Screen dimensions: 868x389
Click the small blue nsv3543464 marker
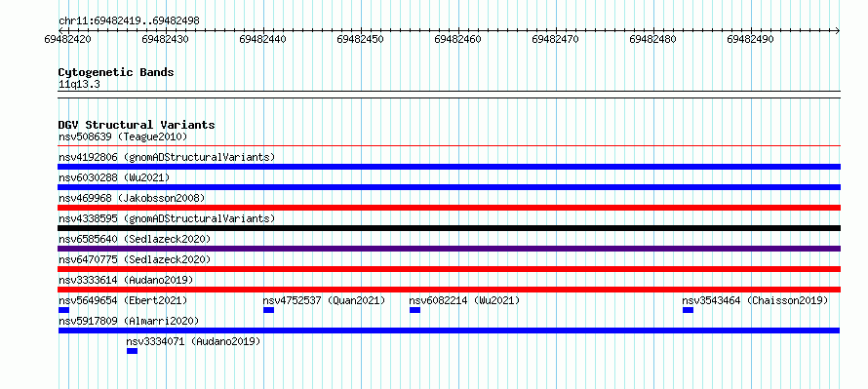tap(688, 310)
